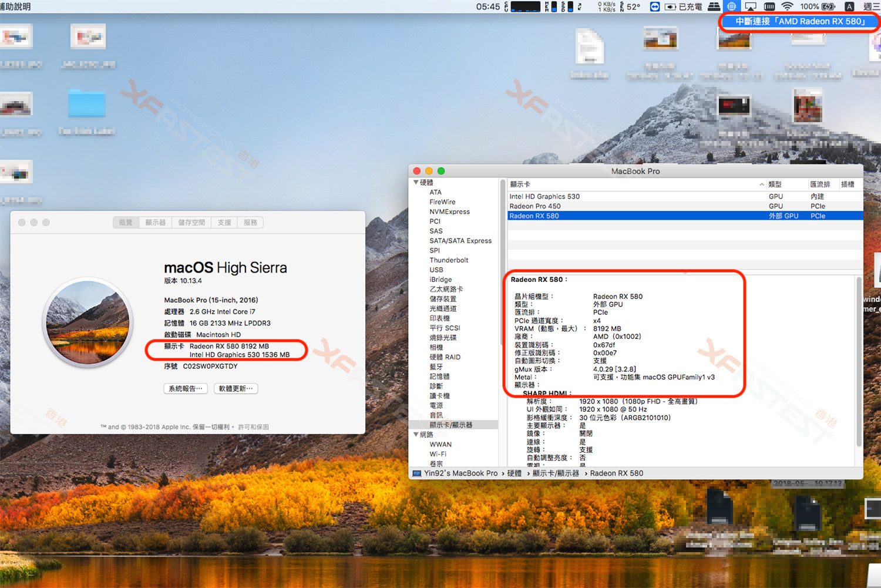This screenshot has height=588, width=881.
Task: Collapse the 硬體 section in sidebar
Action: (416, 183)
